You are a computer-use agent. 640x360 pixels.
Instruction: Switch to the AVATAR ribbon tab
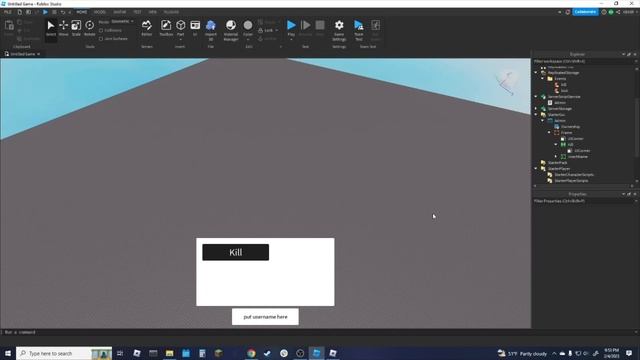tap(120, 12)
